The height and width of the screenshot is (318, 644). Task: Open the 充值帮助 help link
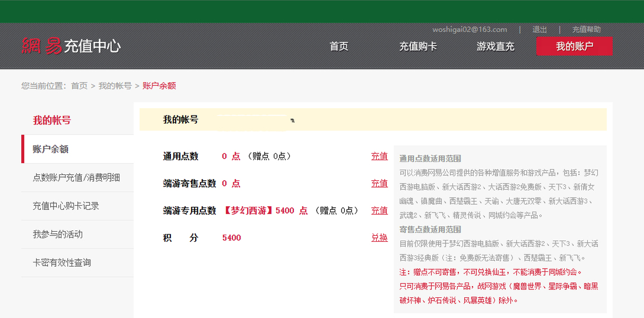click(x=586, y=30)
